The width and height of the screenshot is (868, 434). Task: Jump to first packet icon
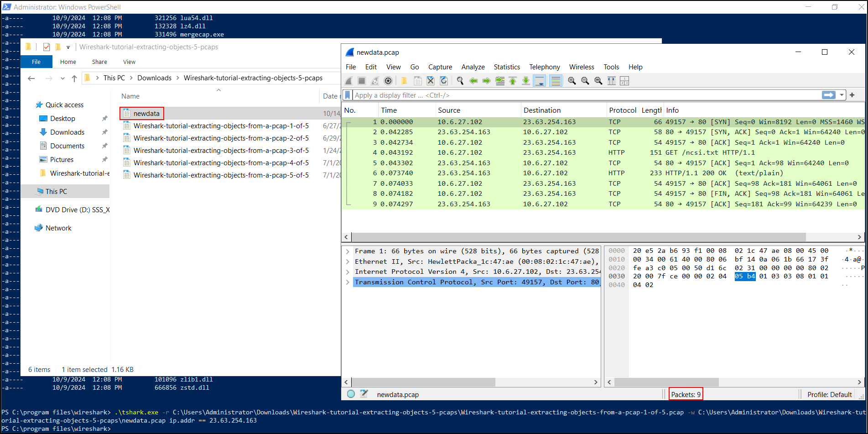tap(513, 81)
